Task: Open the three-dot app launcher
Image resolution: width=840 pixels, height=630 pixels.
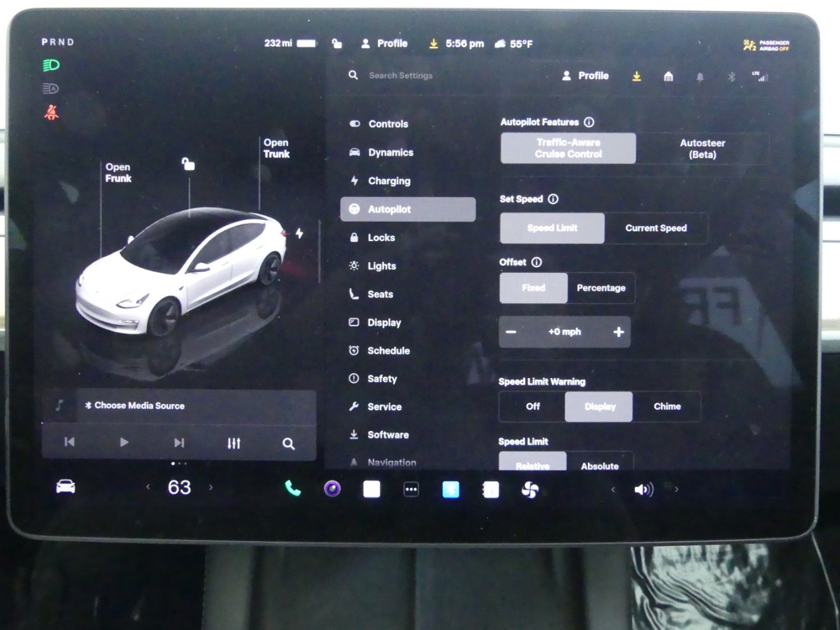Action: 411,490
